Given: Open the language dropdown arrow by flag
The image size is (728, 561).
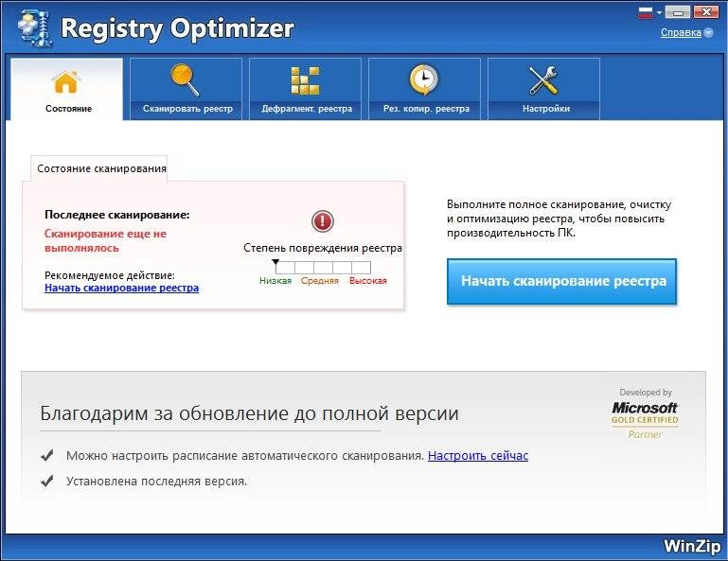Looking at the screenshot, I should click(x=659, y=13).
